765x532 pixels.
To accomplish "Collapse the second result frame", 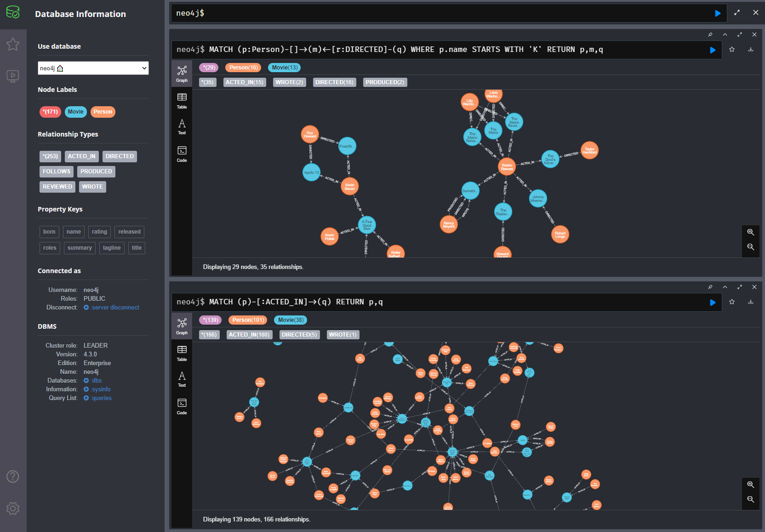I will click(725, 287).
